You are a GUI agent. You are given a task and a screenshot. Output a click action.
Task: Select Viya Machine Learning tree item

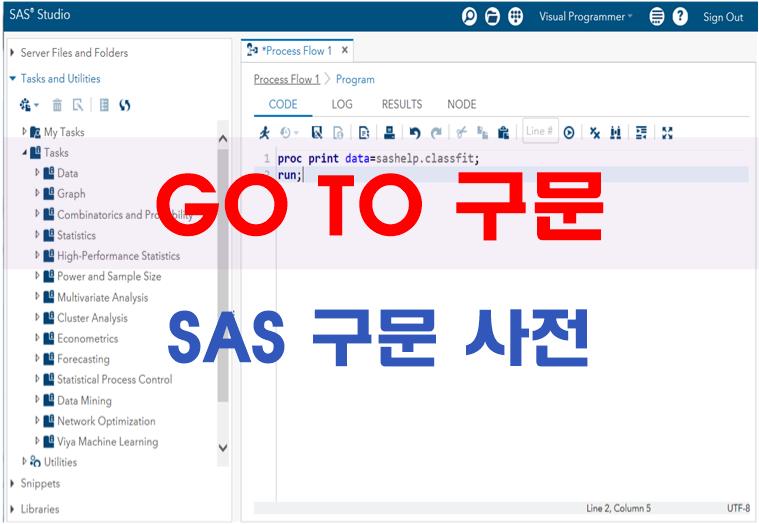(107, 441)
